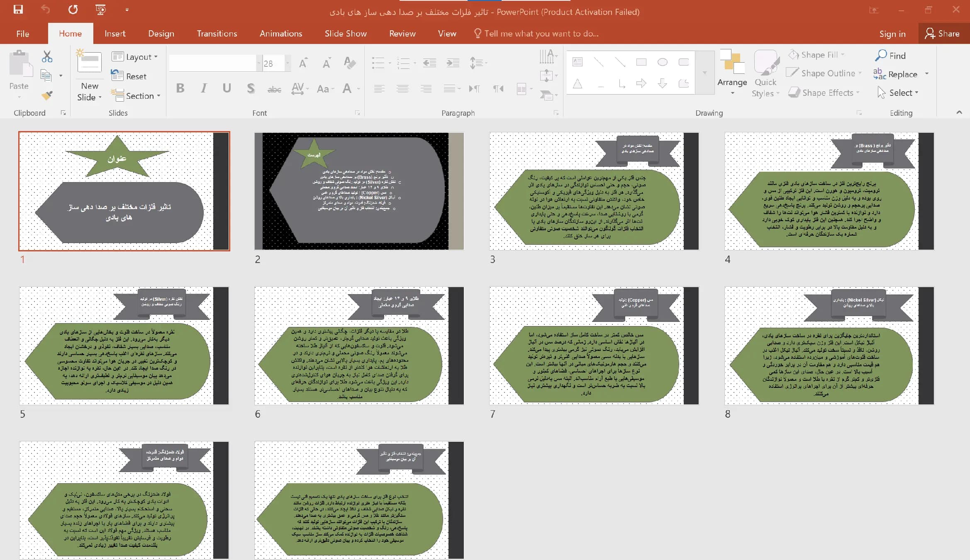Switch to the Insert tab
The height and width of the screenshot is (560, 970).
click(115, 34)
